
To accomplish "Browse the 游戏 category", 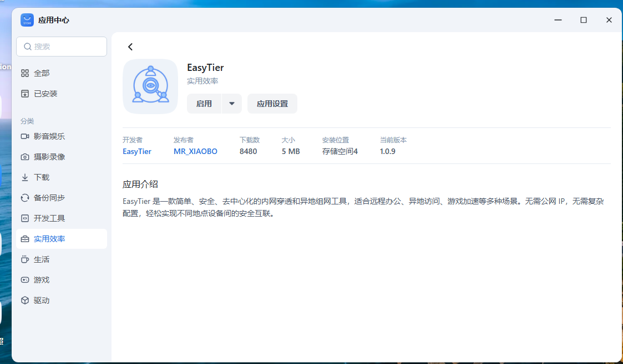I will (62, 280).
